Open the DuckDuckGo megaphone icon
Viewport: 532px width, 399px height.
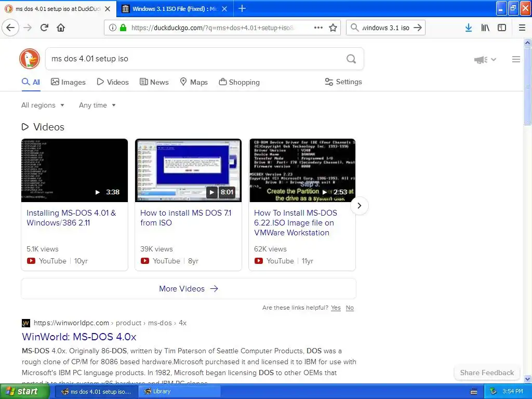tap(481, 60)
